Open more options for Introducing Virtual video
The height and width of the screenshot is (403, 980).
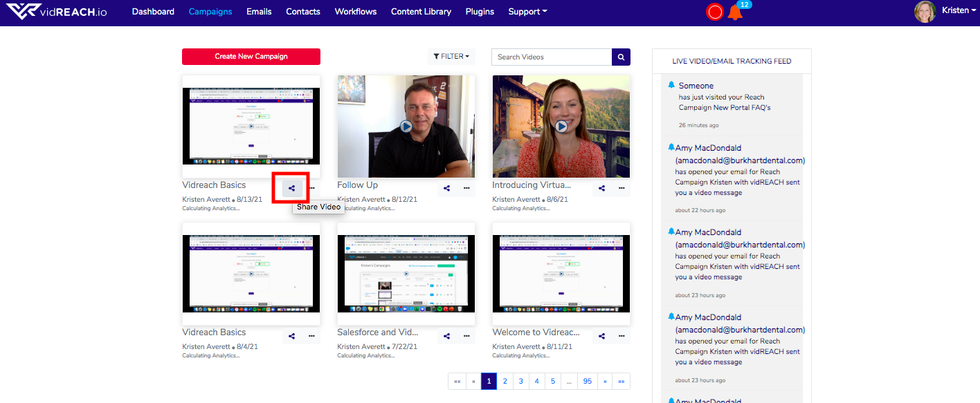621,188
